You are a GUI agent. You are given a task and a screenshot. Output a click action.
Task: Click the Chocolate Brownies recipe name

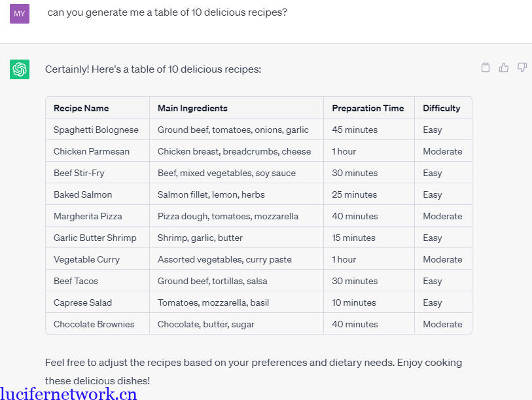click(94, 324)
